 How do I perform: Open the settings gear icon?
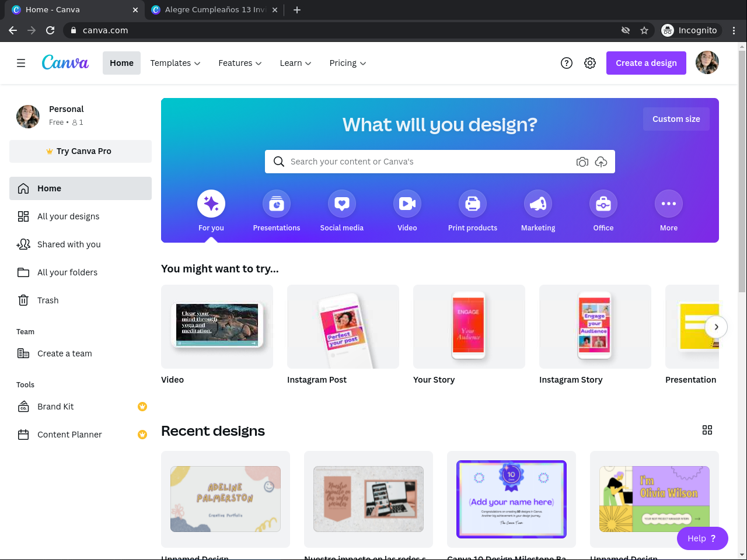click(x=590, y=63)
